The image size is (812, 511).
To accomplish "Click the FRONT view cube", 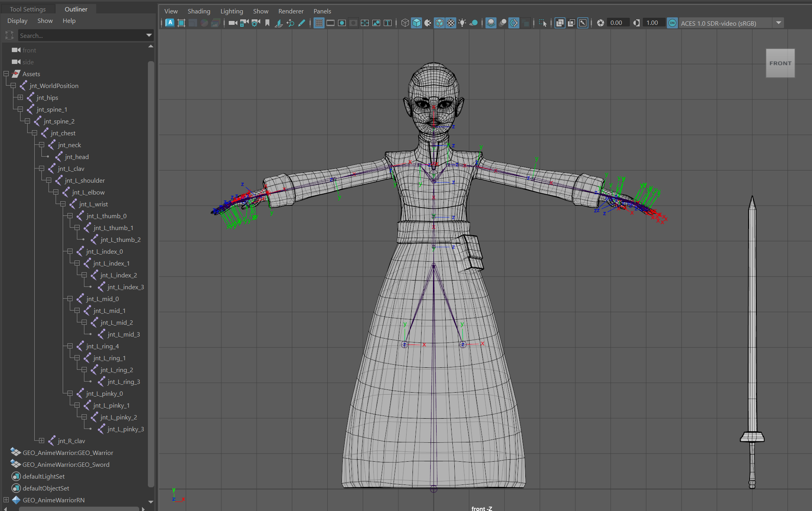I will click(780, 63).
